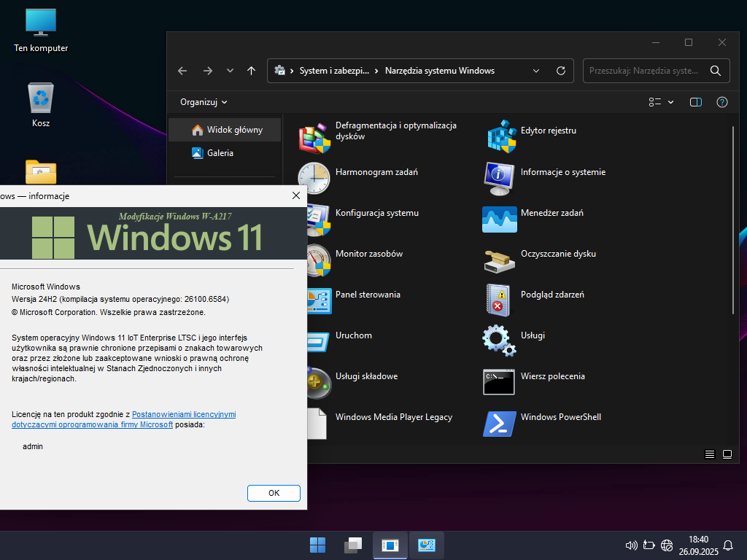The image size is (747, 560).
Task: Switch to details list view
Action: (709, 454)
